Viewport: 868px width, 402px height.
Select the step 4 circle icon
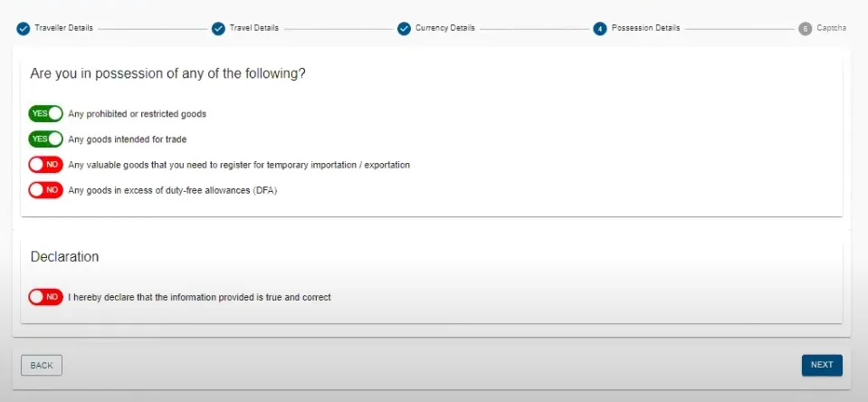pos(600,29)
